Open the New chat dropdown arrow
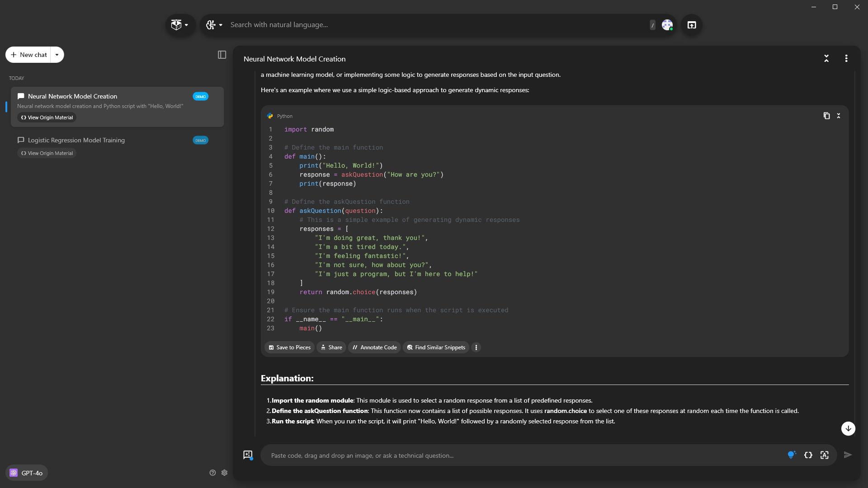 tap(57, 55)
